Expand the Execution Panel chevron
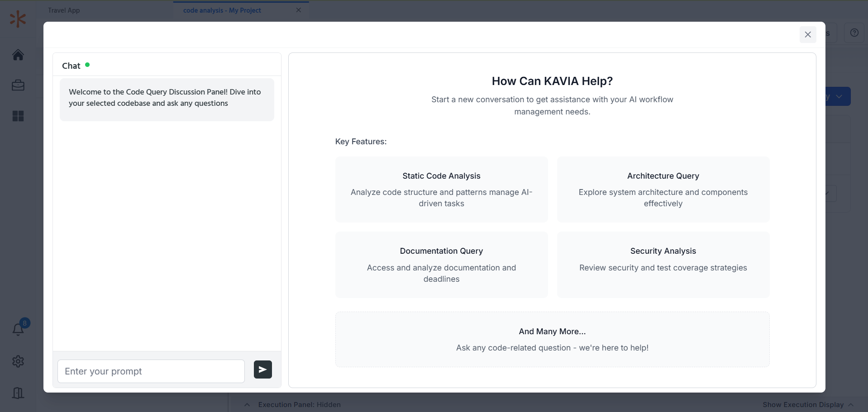The image size is (868, 412). [x=247, y=405]
